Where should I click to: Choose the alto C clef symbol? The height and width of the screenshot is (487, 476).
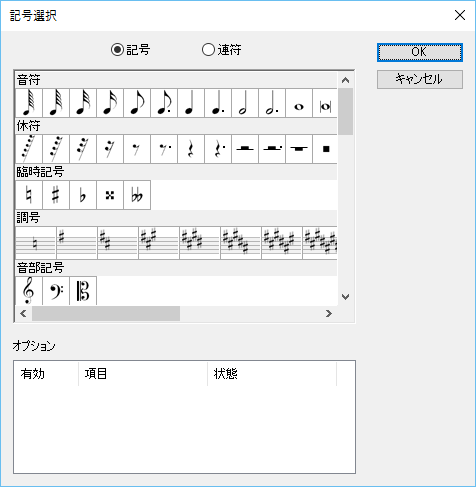[x=83, y=290]
